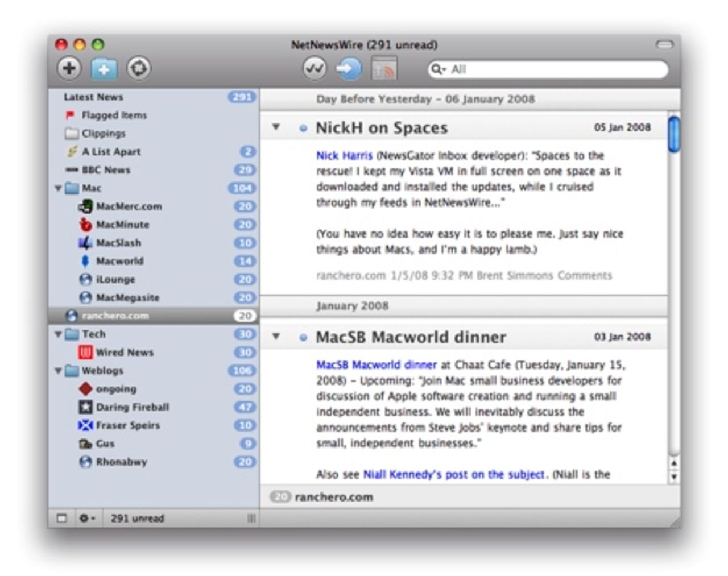The height and width of the screenshot is (576, 728).
Task: Collapse the Mac folder
Action: coord(58,188)
